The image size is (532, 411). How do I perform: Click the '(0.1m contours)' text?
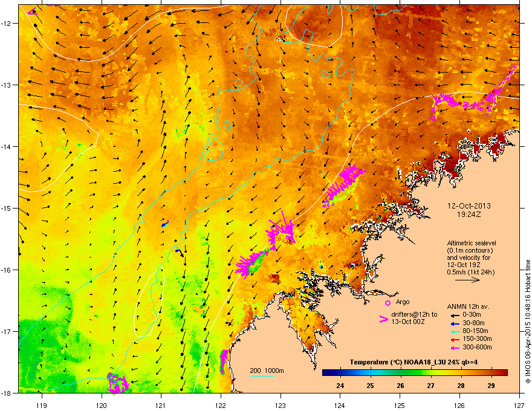click(x=470, y=251)
